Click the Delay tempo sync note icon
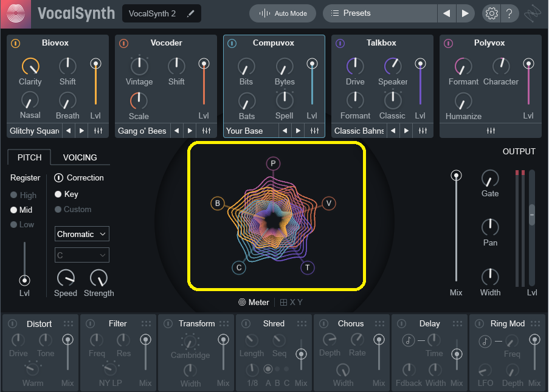The width and height of the screenshot is (549, 392). tap(408, 340)
